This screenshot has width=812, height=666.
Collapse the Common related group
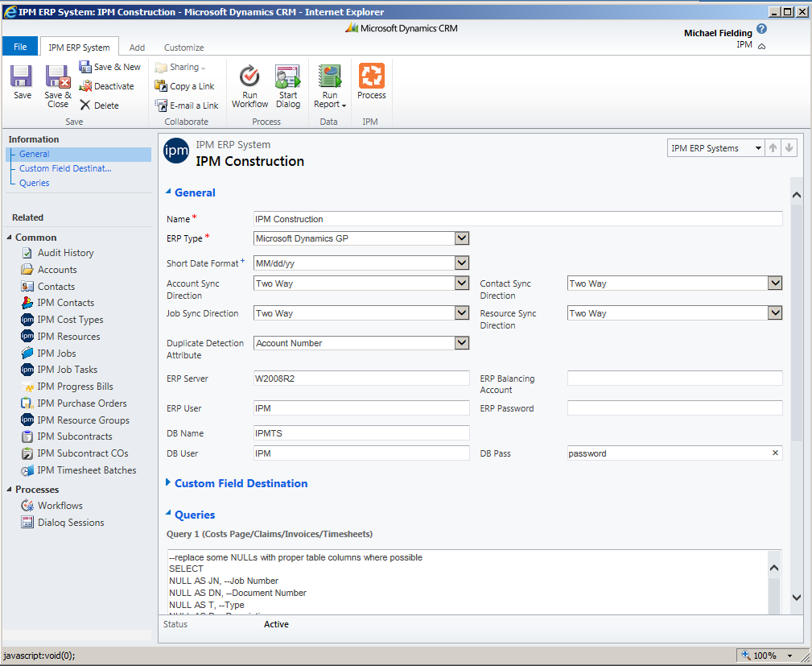[x=10, y=238]
